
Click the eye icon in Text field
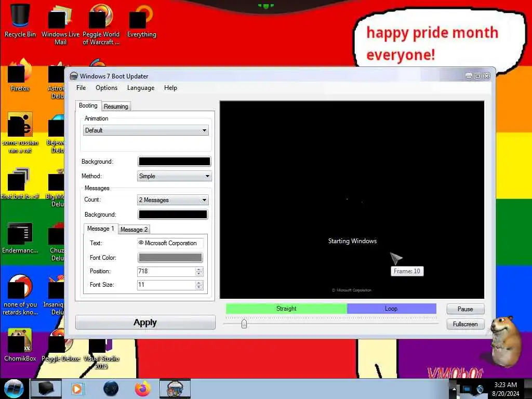[x=141, y=243]
